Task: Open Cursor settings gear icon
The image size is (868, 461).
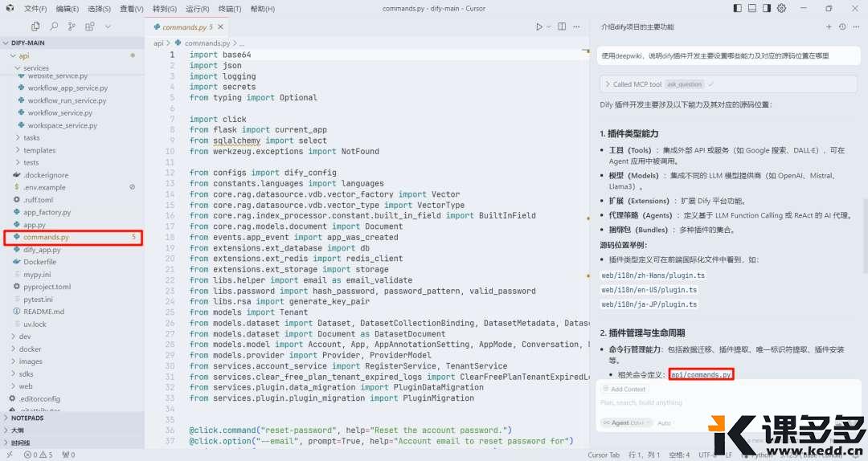Action: [782, 8]
